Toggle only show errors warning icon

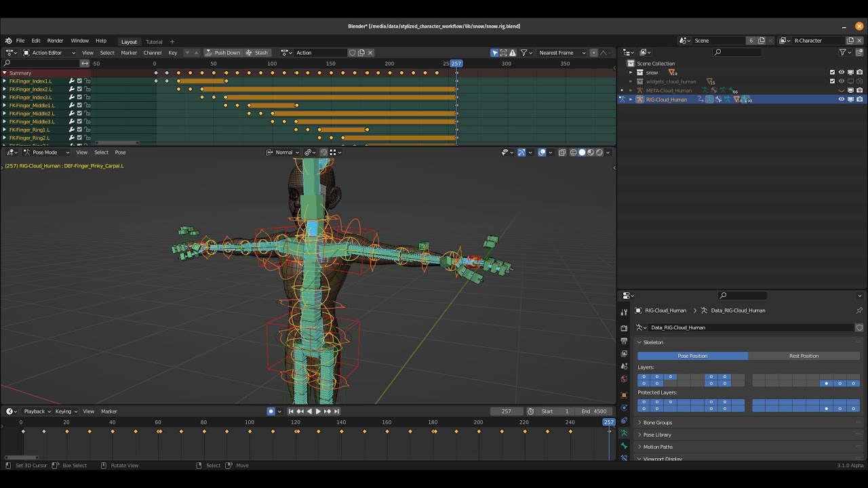click(x=513, y=53)
